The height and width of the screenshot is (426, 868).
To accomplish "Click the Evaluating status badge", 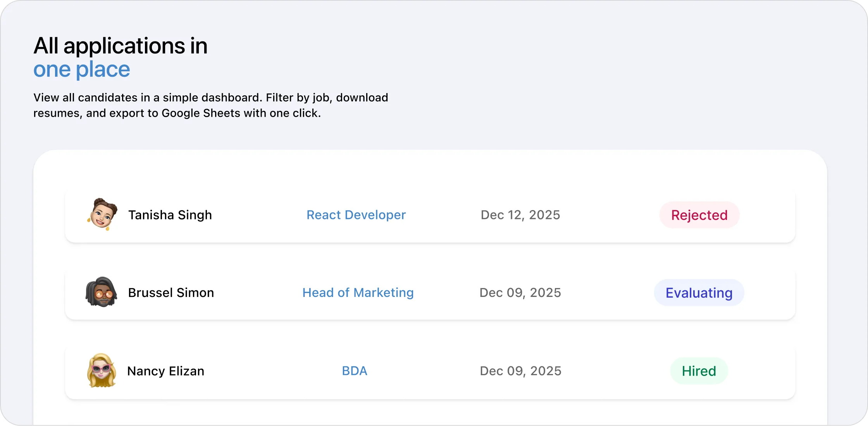I will [x=699, y=293].
